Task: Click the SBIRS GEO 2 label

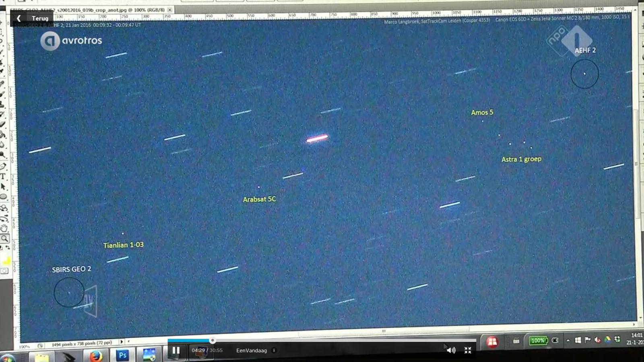Action: [72, 269]
